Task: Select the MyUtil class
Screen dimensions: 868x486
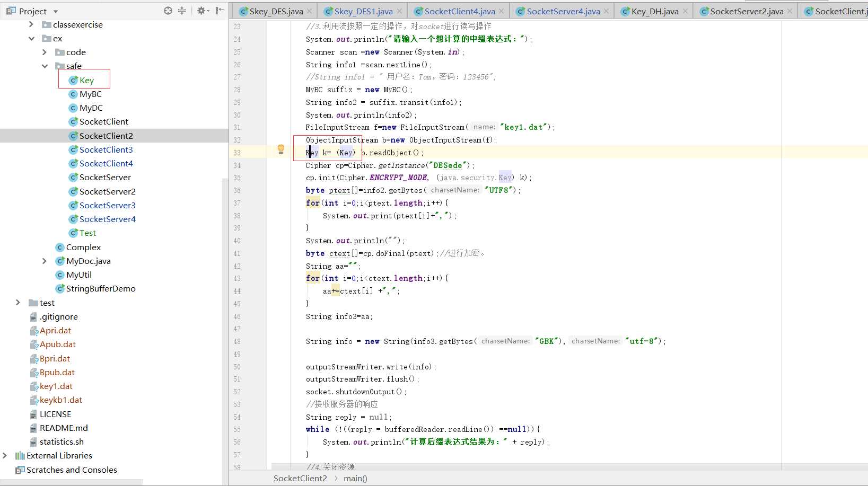Action: coord(78,275)
